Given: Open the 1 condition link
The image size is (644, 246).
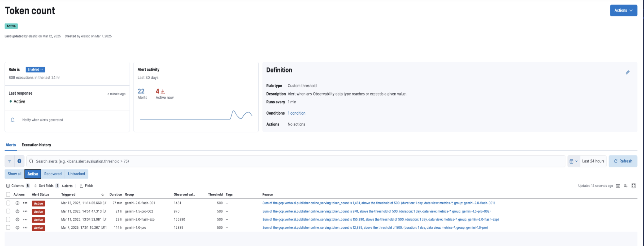Looking at the screenshot, I should click(x=296, y=113).
